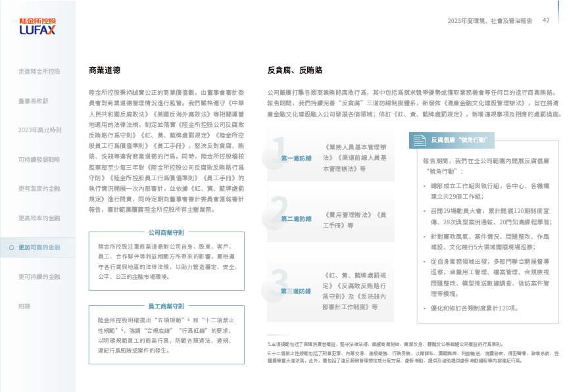The height and width of the screenshot is (392, 588).
Task: Go to the 董事長致辭 section
Action: click(33, 101)
